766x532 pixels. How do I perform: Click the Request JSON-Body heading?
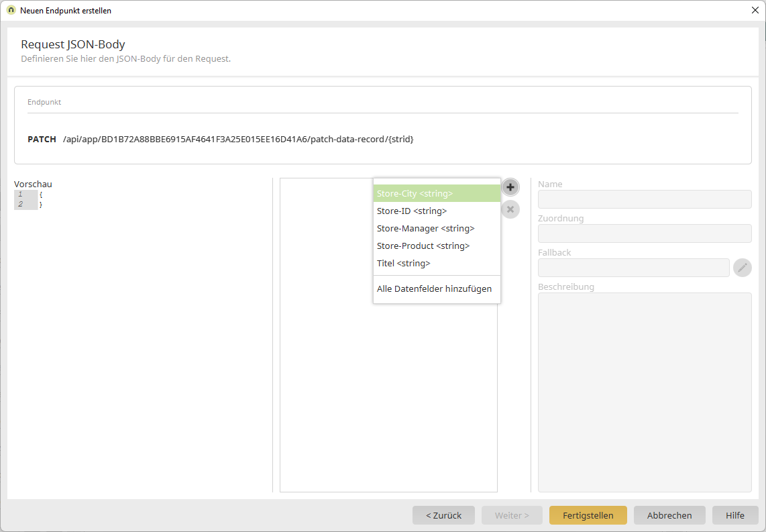click(73, 44)
